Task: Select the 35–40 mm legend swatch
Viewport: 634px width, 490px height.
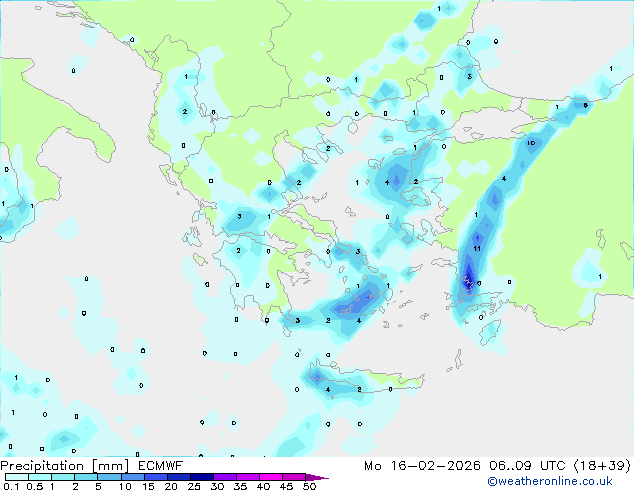Action: (x=248, y=477)
